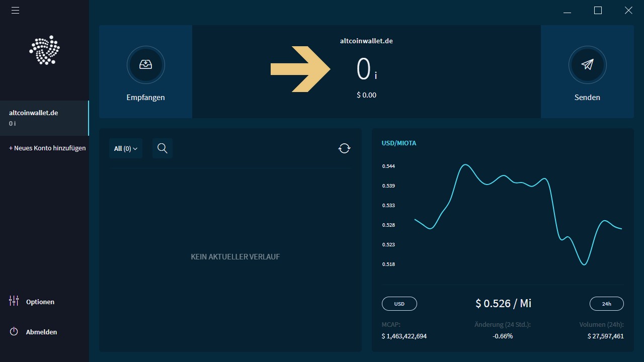Image resolution: width=644 pixels, height=362 pixels.
Task: Add account via Neues Konto hinzufügen
Action: coord(47,148)
